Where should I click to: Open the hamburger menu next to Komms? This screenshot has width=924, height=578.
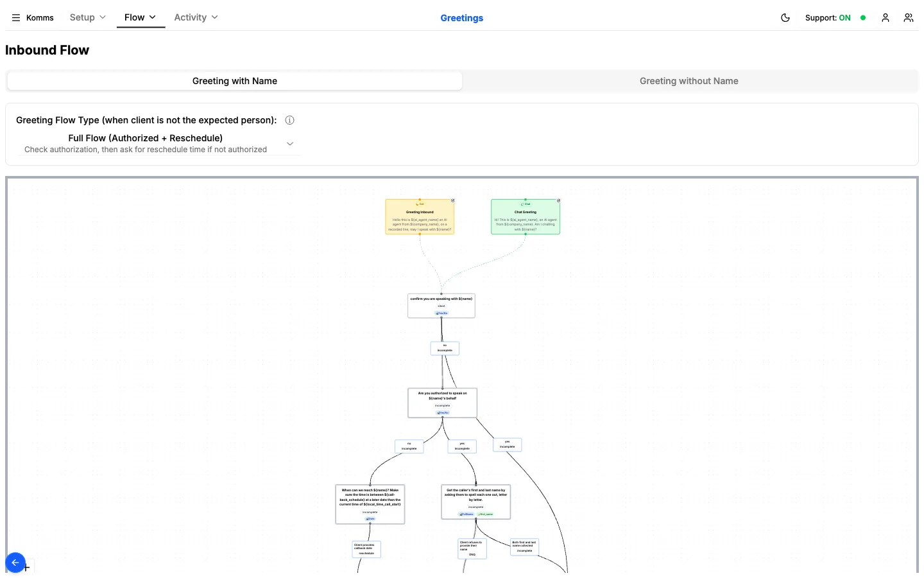pyautogui.click(x=16, y=18)
